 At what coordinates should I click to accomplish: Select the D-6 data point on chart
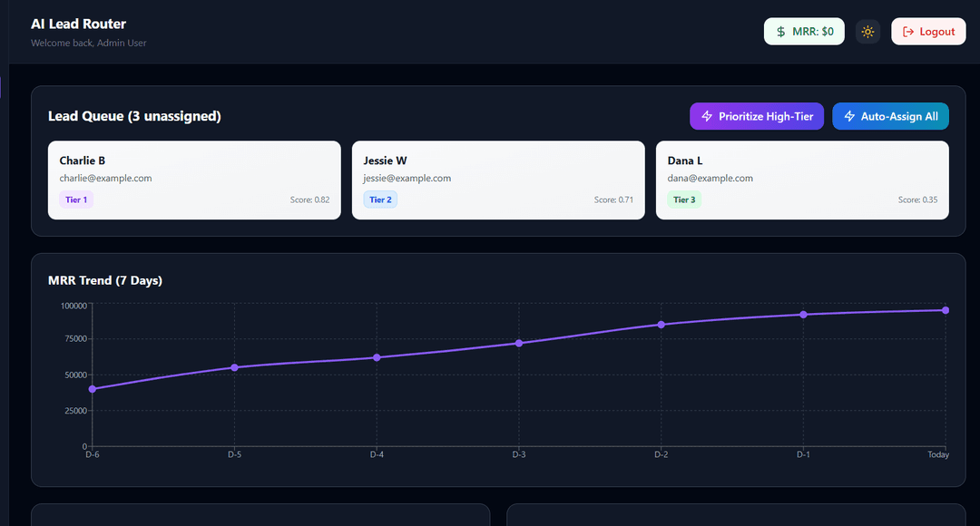pos(93,389)
